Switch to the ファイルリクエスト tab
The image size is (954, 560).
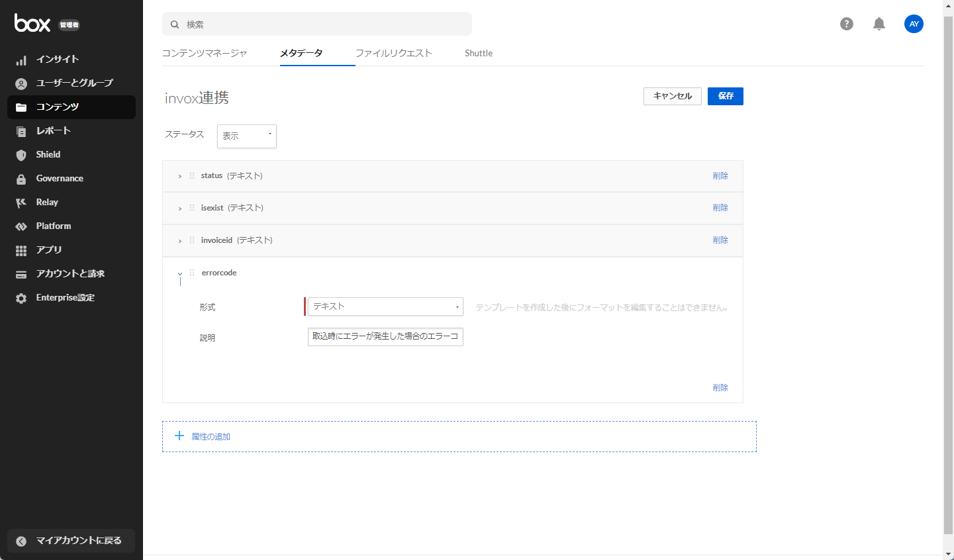coord(395,53)
